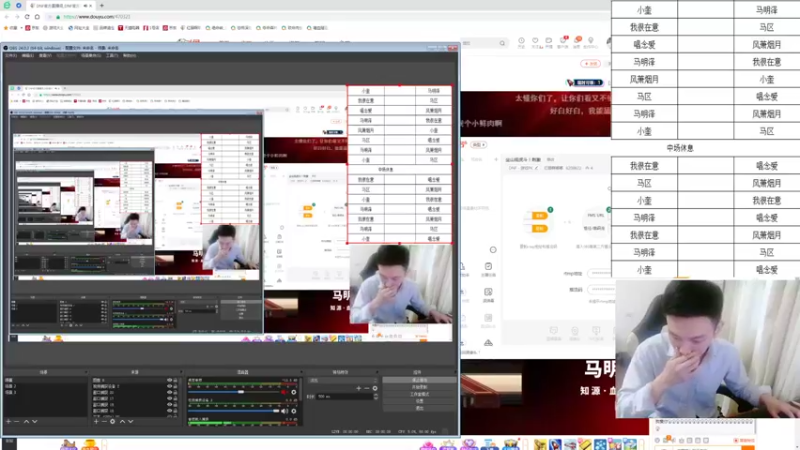The height and width of the screenshot is (450, 800).
Task: Click 开始录制 start recording button
Action: point(419,387)
